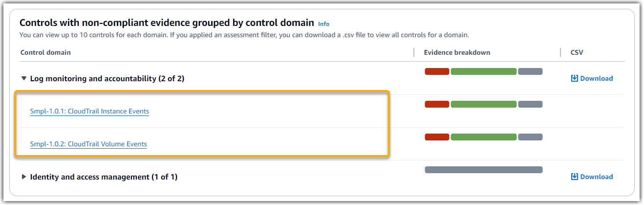Click the CSV column header
Viewport: 644px width, 205px height.
[x=577, y=52]
